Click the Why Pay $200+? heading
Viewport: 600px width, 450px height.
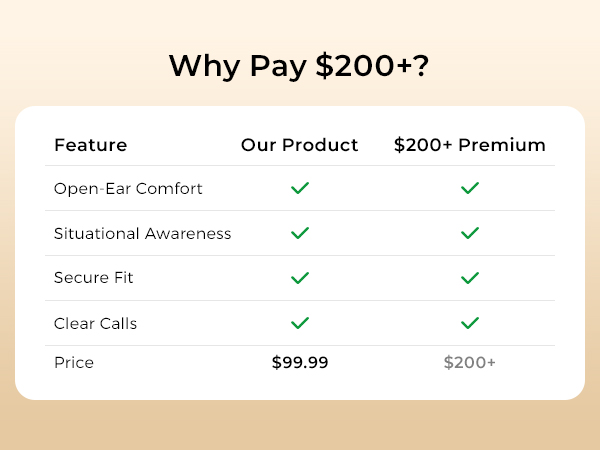(299, 66)
